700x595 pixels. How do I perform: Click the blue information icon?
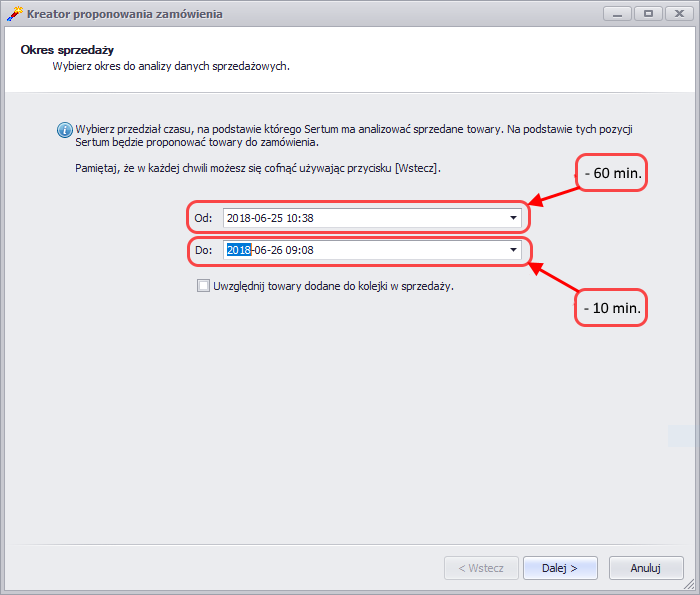(65, 130)
